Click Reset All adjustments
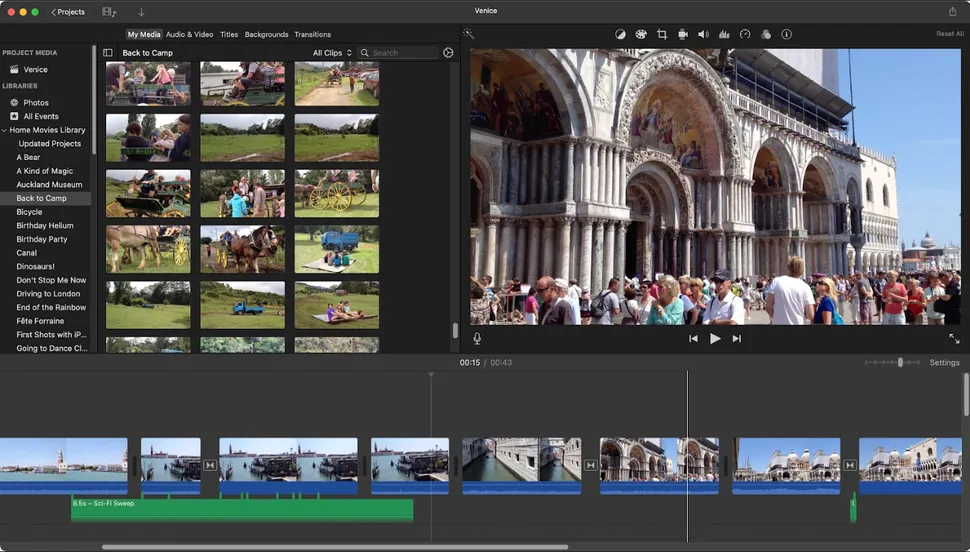This screenshot has height=552, width=970. (x=949, y=34)
